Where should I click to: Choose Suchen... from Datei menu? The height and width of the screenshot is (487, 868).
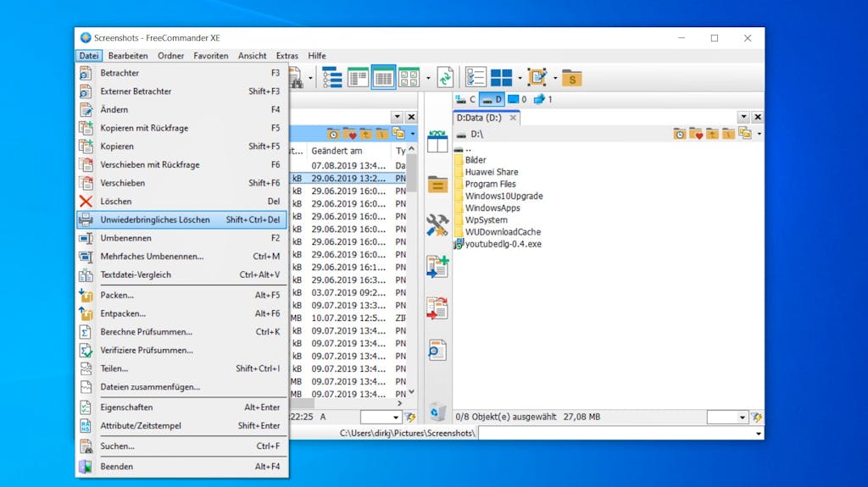click(181, 446)
